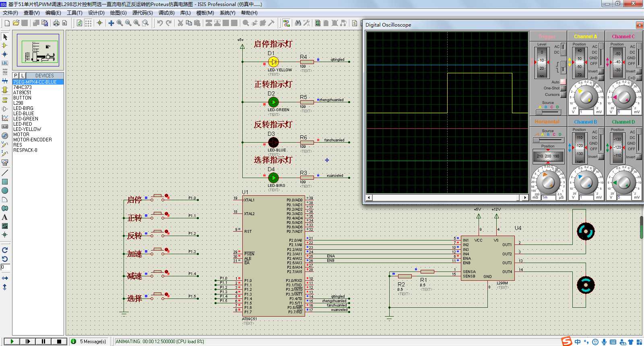Image resolution: width=644 pixels, height=346 pixels.
Task: Click the Zoom In magnifier icon
Action: [x=120, y=23]
